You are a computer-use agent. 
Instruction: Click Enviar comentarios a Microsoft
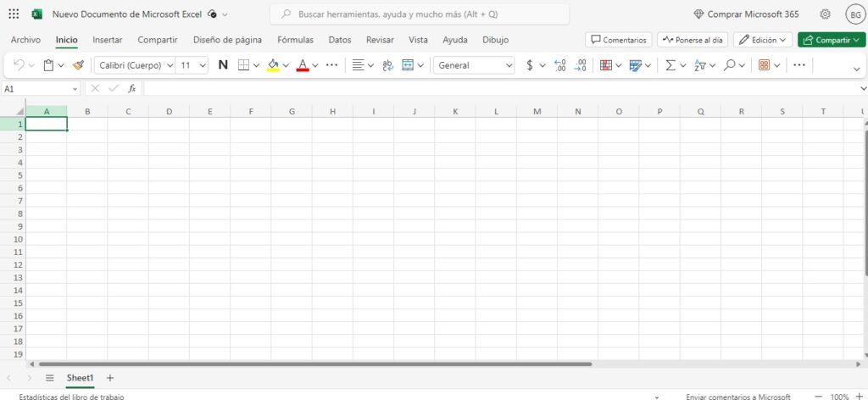click(738, 396)
